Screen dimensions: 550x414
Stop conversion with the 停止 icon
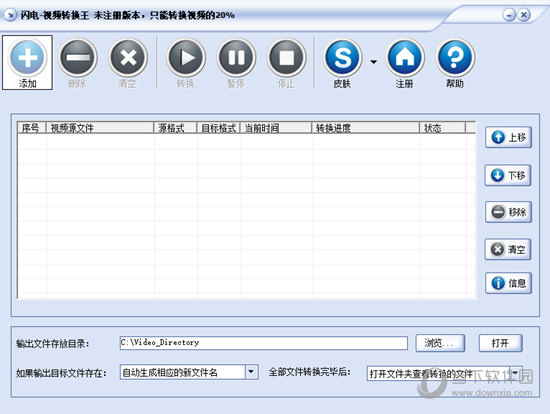(x=287, y=58)
